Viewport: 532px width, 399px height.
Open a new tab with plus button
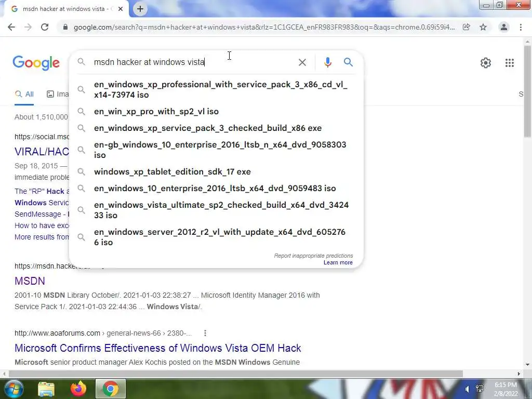(x=140, y=9)
